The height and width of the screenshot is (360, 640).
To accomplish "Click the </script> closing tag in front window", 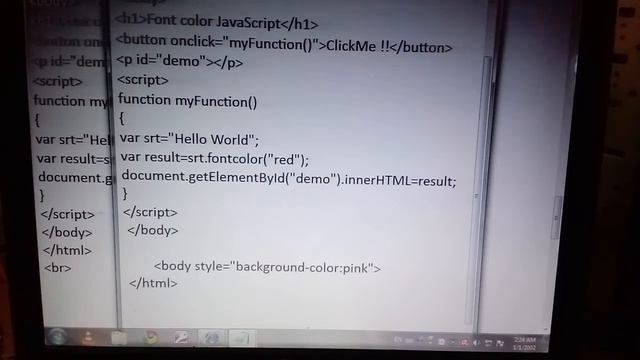I will point(150,212).
